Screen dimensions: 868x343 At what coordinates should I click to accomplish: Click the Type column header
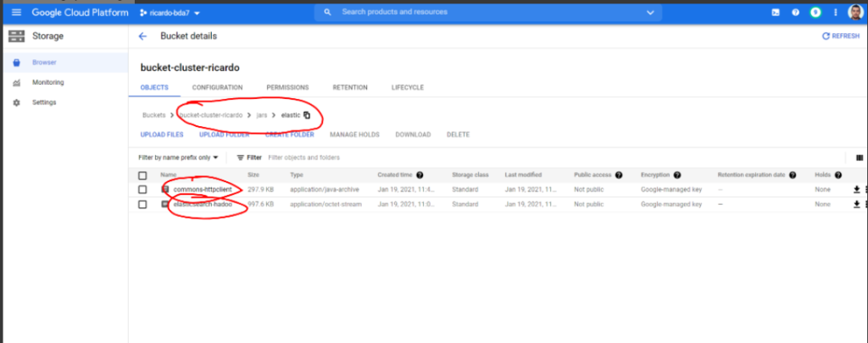coord(297,174)
